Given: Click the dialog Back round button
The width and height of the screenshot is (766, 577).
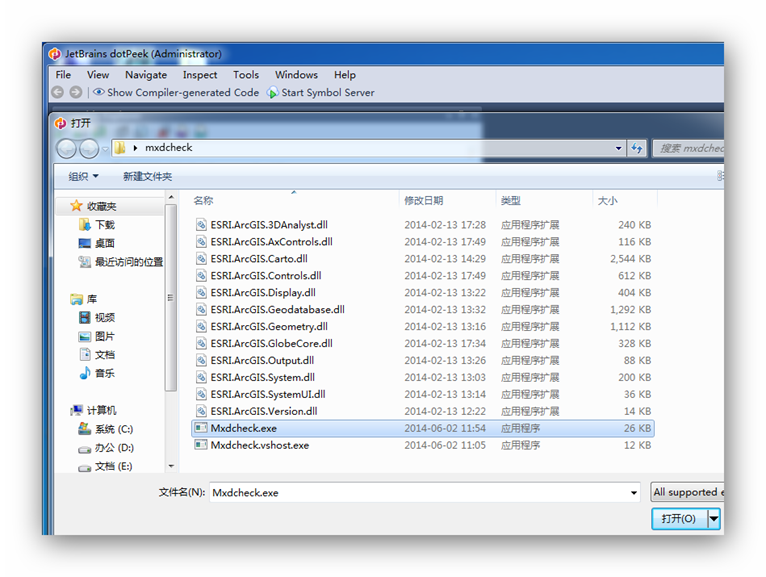Looking at the screenshot, I should point(66,149).
